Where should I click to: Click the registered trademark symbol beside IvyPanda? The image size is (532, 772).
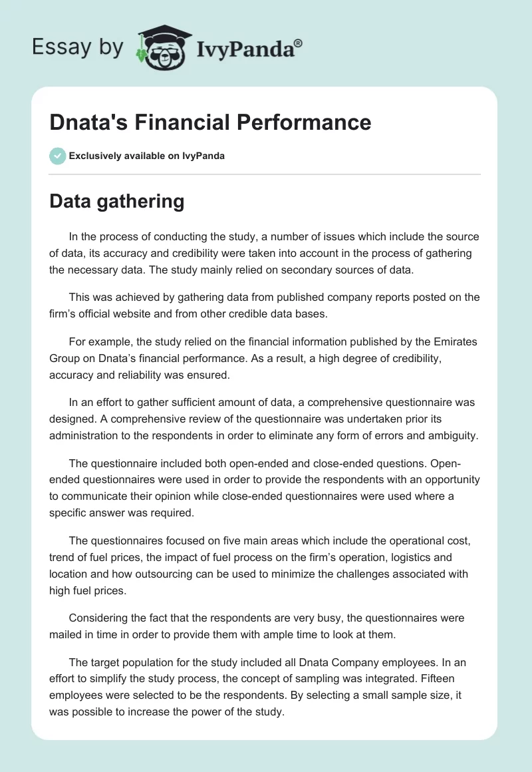coord(299,43)
